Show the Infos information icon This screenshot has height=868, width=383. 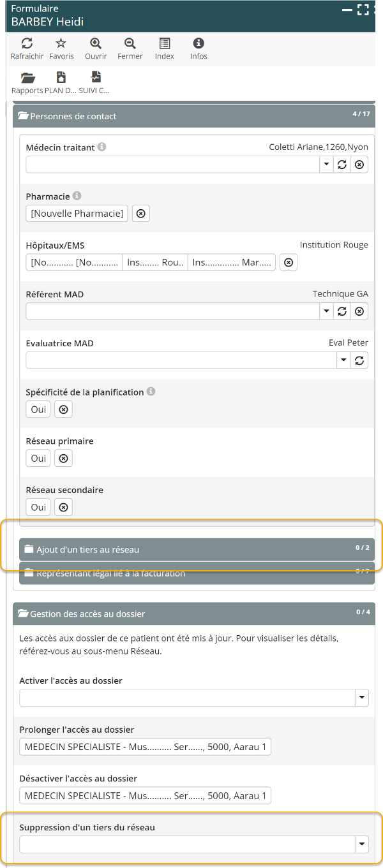(x=199, y=43)
